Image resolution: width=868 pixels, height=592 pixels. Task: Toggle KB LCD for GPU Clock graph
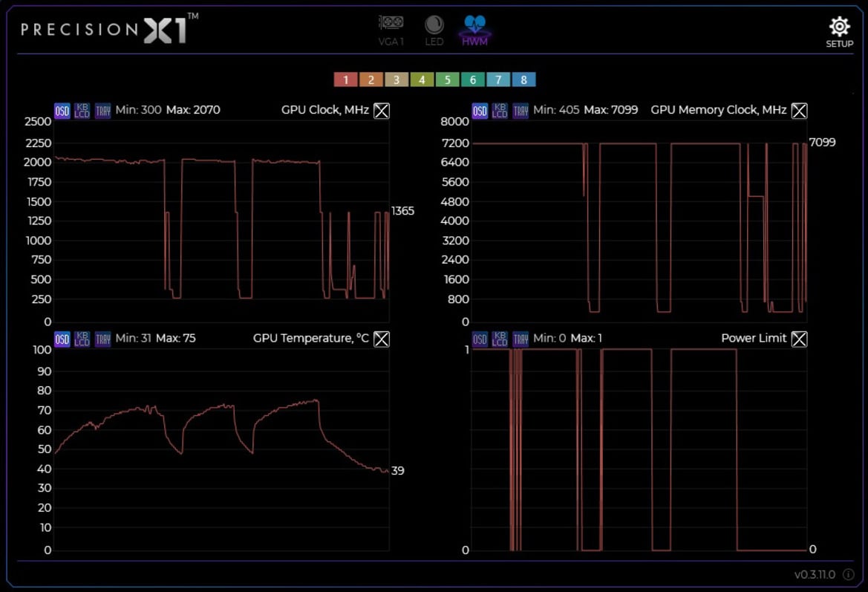tap(82, 111)
